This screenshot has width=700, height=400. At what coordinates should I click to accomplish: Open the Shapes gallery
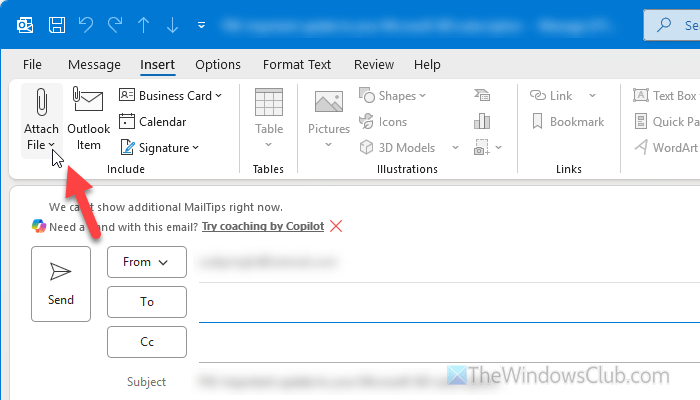[392, 96]
